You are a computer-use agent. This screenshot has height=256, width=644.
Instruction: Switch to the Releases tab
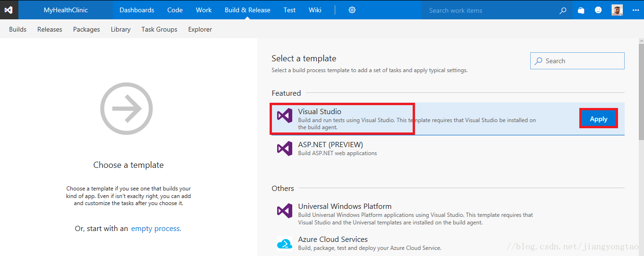[x=50, y=29]
